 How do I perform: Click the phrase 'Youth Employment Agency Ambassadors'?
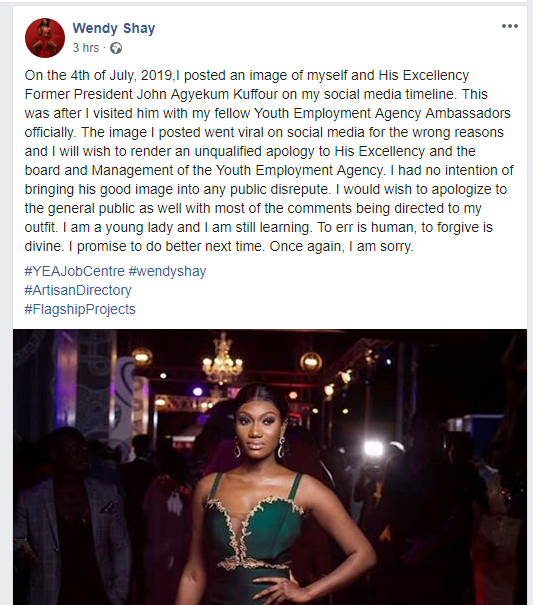pos(382,113)
